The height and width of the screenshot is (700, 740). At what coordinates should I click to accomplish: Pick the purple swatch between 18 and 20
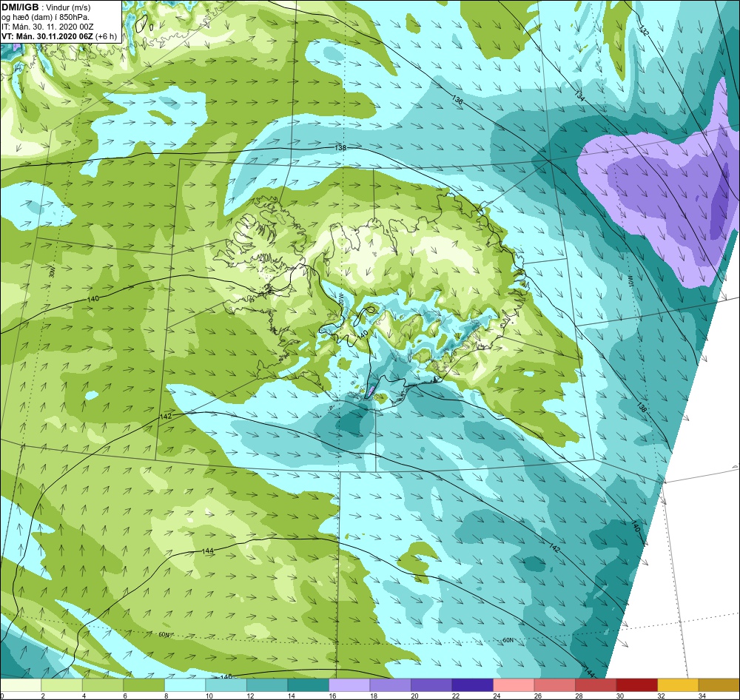click(x=390, y=685)
